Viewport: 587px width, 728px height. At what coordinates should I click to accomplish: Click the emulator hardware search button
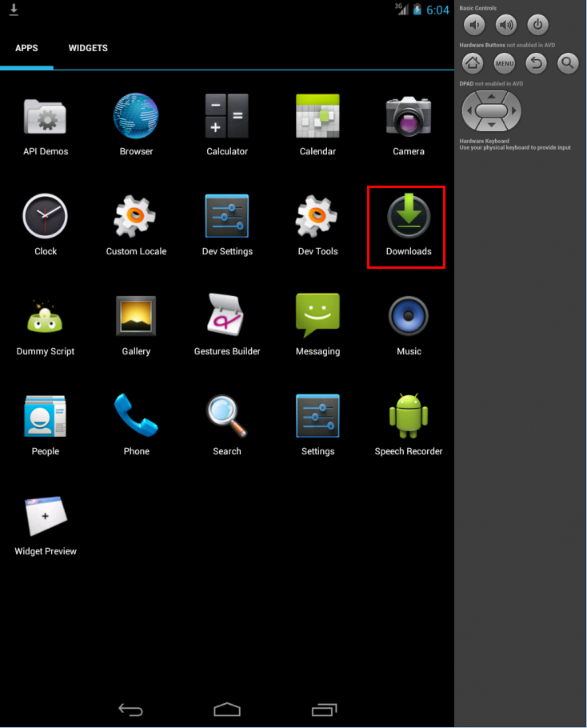tap(568, 63)
